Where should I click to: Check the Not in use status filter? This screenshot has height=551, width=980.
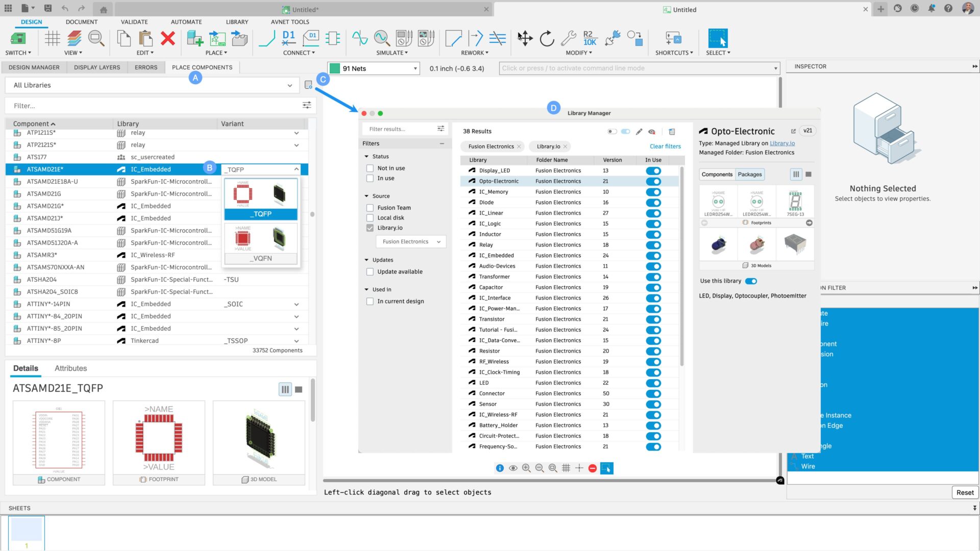pos(370,168)
